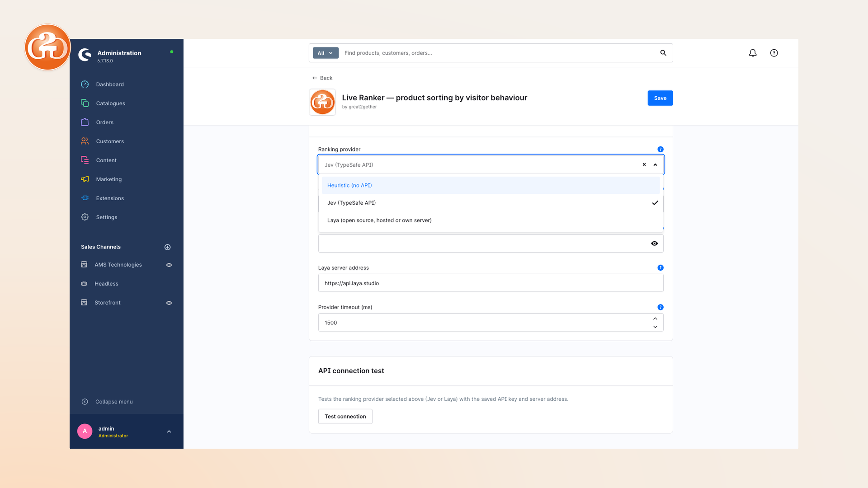Open the All search scope dropdown
Viewport: 868px width, 488px height.
[325, 53]
